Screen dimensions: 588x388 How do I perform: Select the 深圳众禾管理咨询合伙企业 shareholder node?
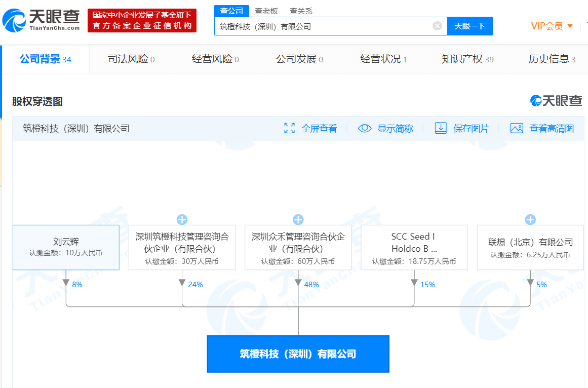coord(298,247)
